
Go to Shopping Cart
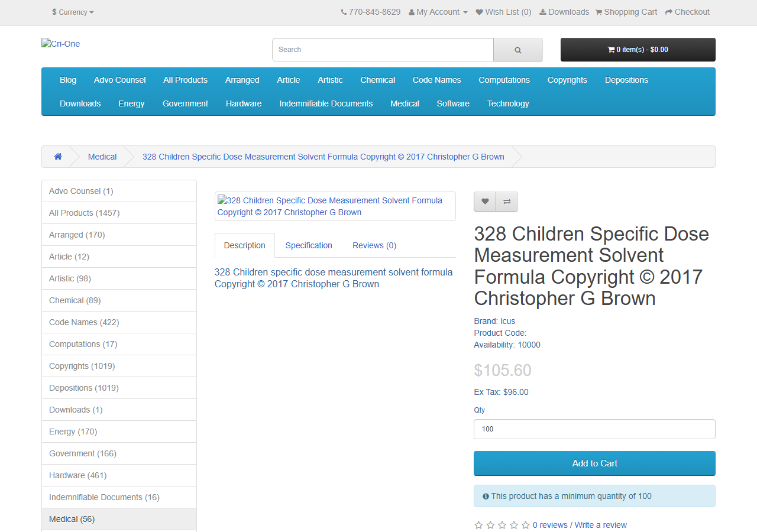[626, 12]
